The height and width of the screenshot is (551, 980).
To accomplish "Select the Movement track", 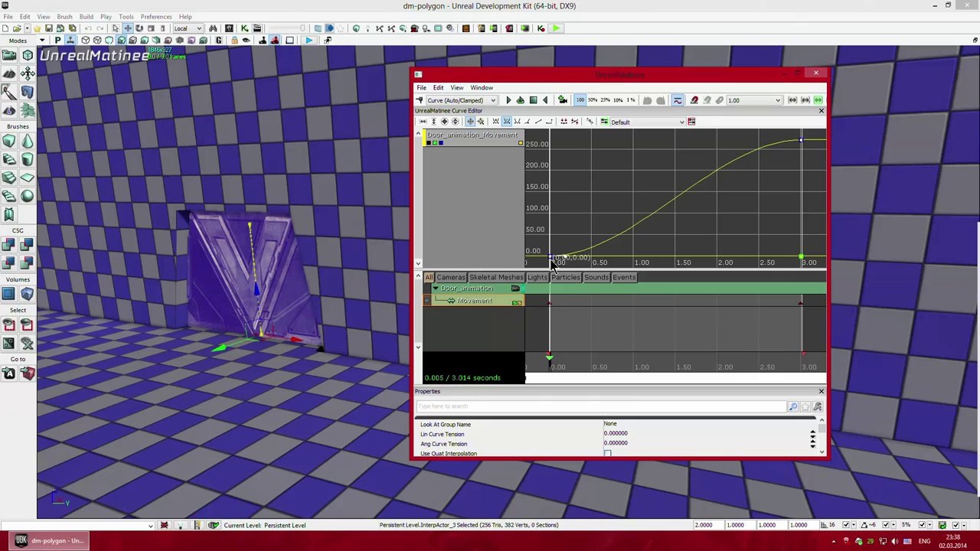I will point(475,302).
